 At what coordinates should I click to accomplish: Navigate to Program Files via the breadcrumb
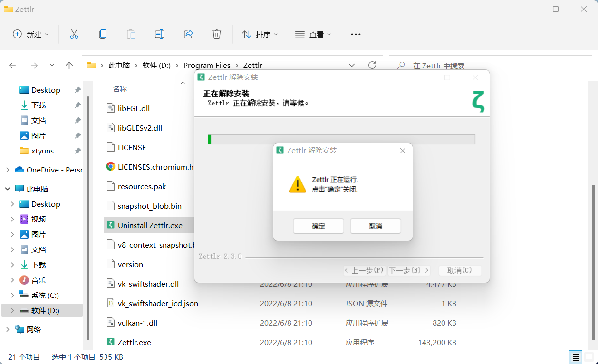pyautogui.click(x=207, y=65)
